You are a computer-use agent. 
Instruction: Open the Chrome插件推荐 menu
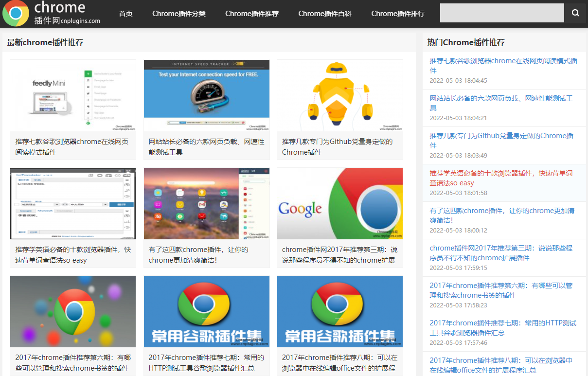(x=252, y=14)
